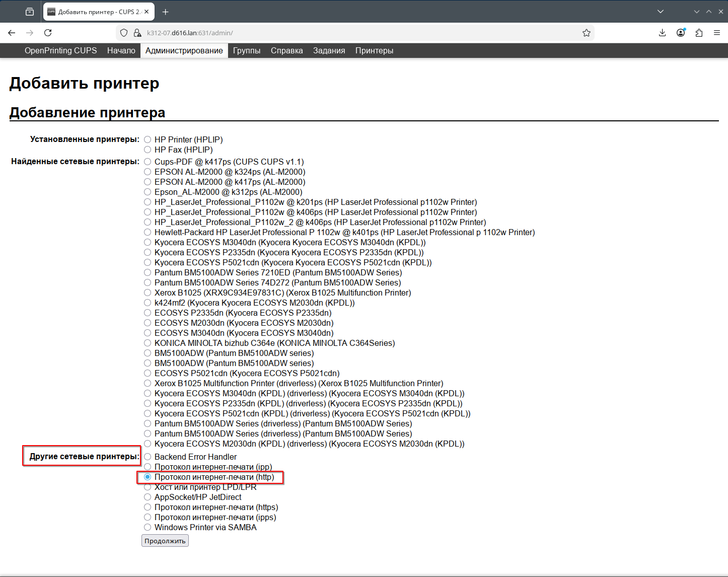The image size is (728, 577).
Task: Choose AppSocket/HP JetDirect radio button
Action: point(148,497)
